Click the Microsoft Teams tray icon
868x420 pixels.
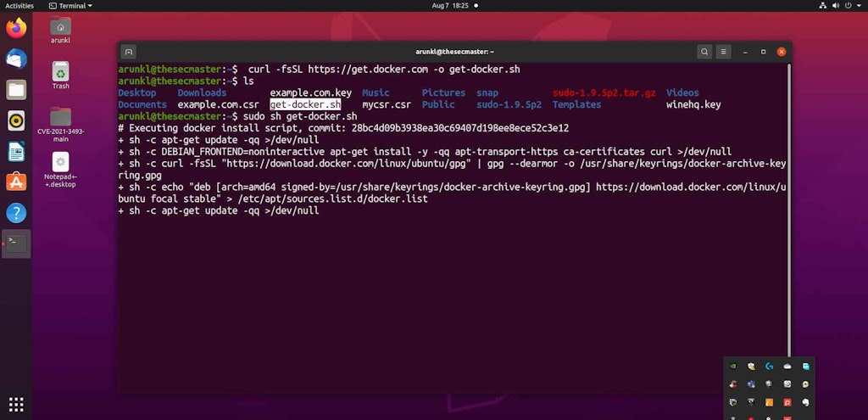pos(751,384)
